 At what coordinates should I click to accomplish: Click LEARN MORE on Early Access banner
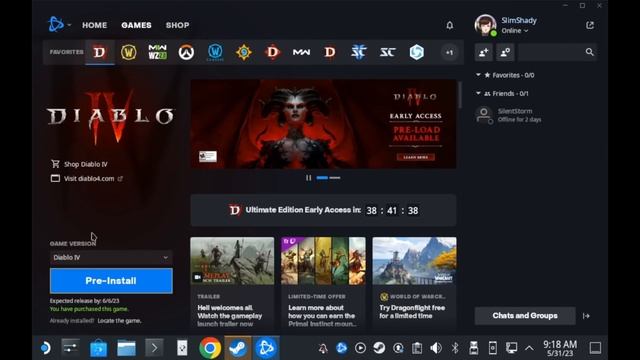(x=416, y=157)
